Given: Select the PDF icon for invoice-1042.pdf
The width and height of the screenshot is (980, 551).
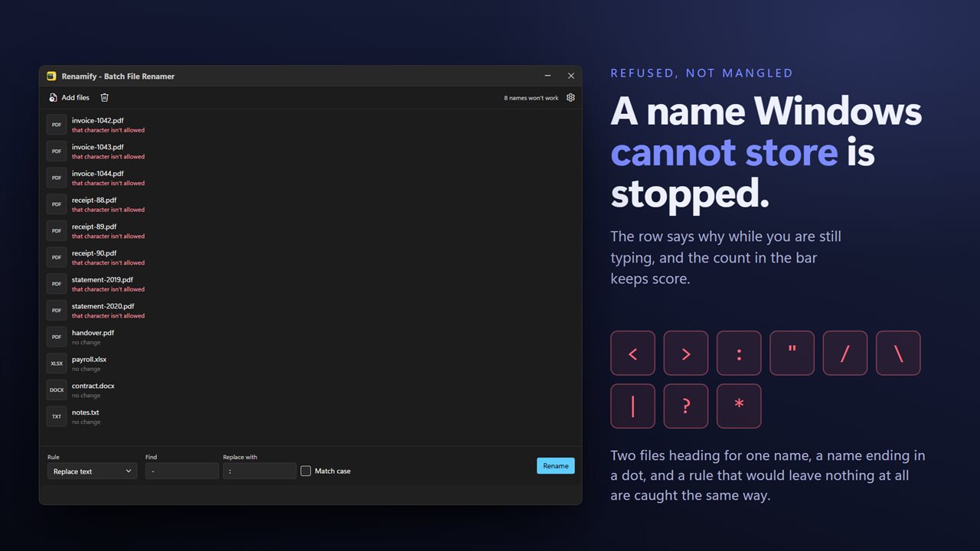Looking at the screenshot, I should (x=57, y=125).
